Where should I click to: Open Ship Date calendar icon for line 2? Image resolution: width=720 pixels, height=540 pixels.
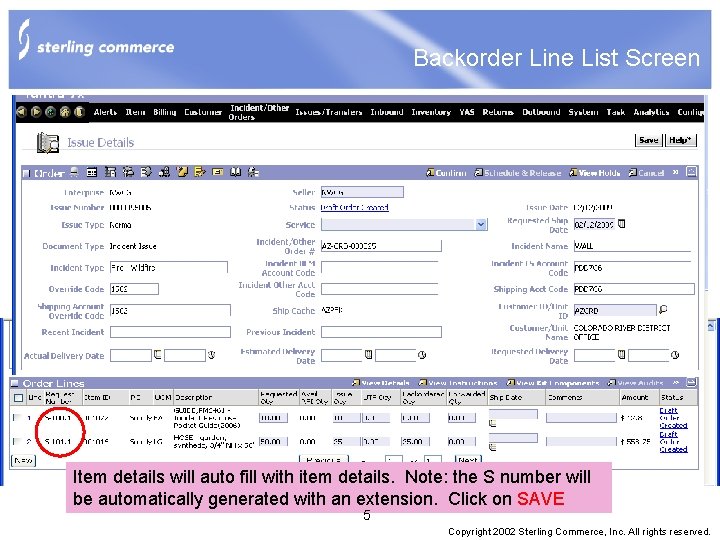(x=493, y=447)
